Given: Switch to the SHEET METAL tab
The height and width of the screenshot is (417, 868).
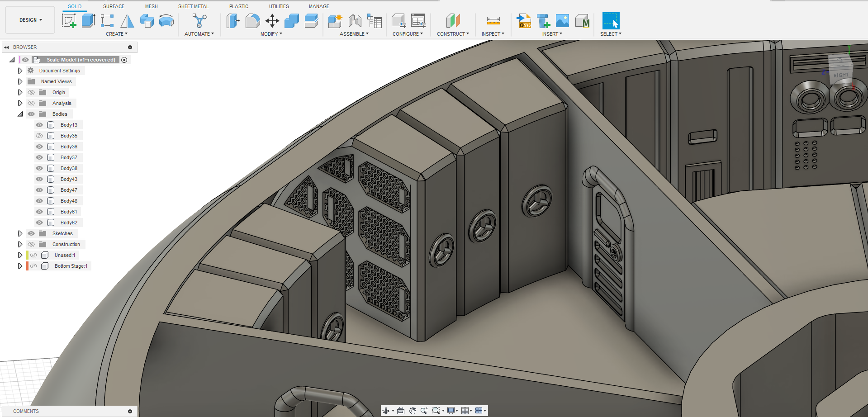Looking at the screenshot, I should click(194, 6).
